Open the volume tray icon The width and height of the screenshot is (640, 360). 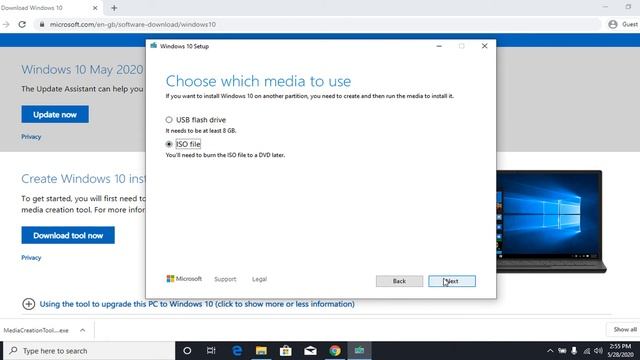[598, 351]
